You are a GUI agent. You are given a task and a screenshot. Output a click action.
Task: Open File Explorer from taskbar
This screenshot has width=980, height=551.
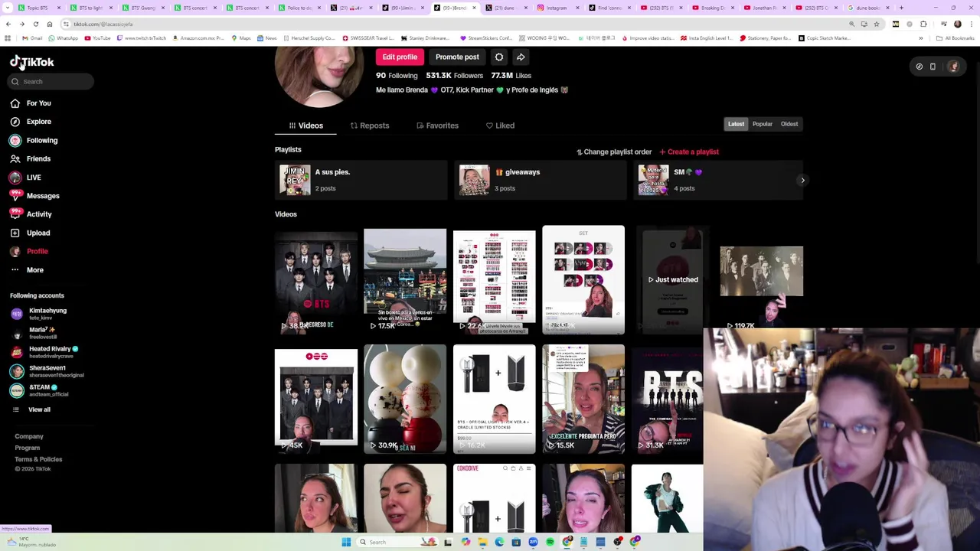tap(482, 542)
